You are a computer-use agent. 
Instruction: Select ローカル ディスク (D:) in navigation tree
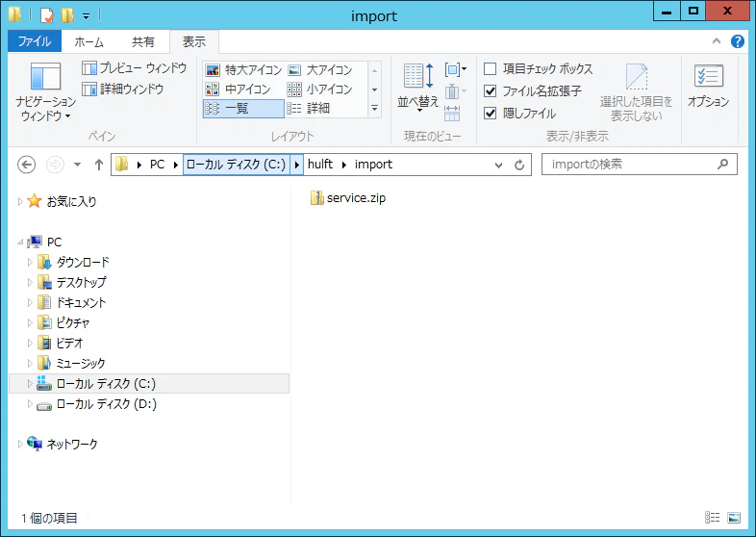pyautogui.click(x=106, y=404)
